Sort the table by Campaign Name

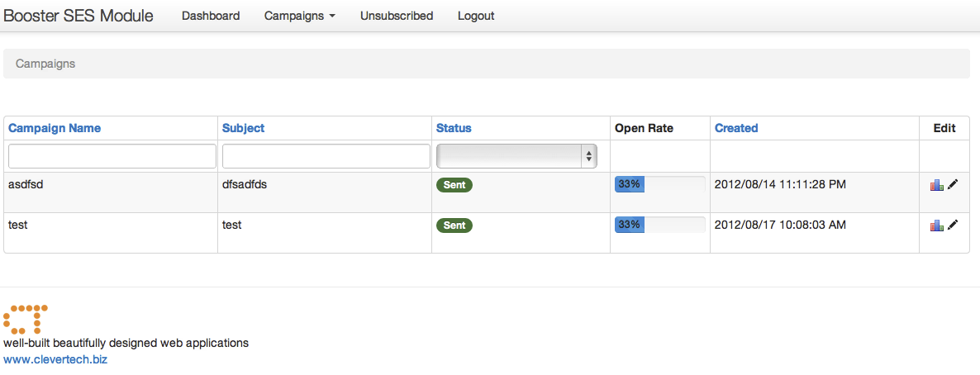pyautogui.click(x=55, y=128)
